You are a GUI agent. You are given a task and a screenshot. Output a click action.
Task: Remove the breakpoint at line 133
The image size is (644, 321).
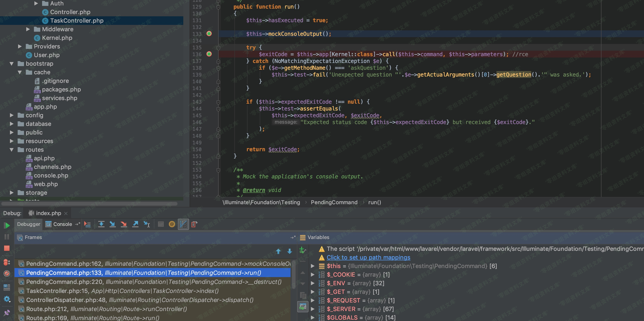(x=209, y=34)
